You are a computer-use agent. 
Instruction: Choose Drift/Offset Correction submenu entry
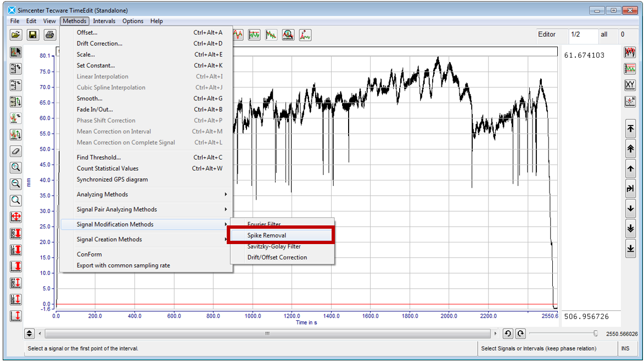point(283,257)
